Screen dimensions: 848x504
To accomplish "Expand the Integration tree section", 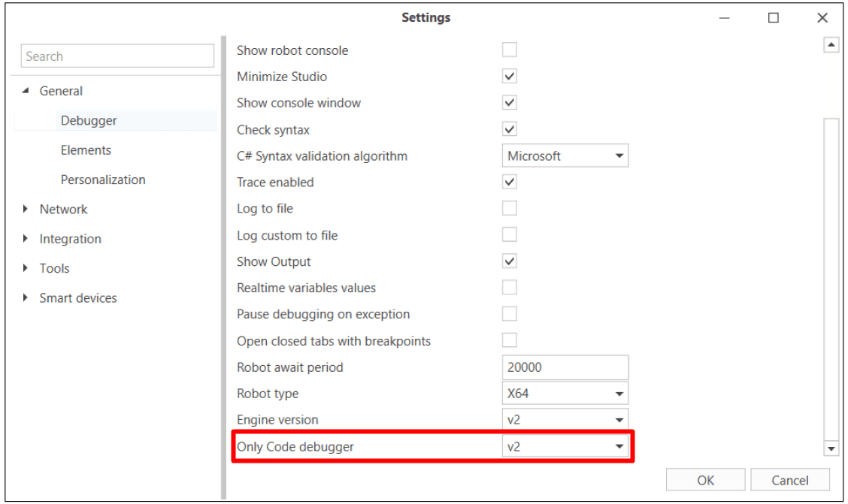I will tap(26, 239).
